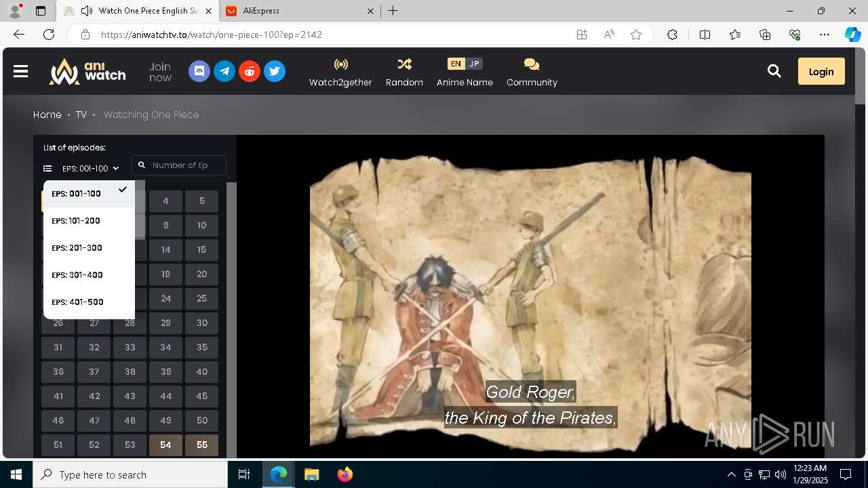Select EPS: 101-200 range
This screenshot has width=868, height=488.
point(89,221)
